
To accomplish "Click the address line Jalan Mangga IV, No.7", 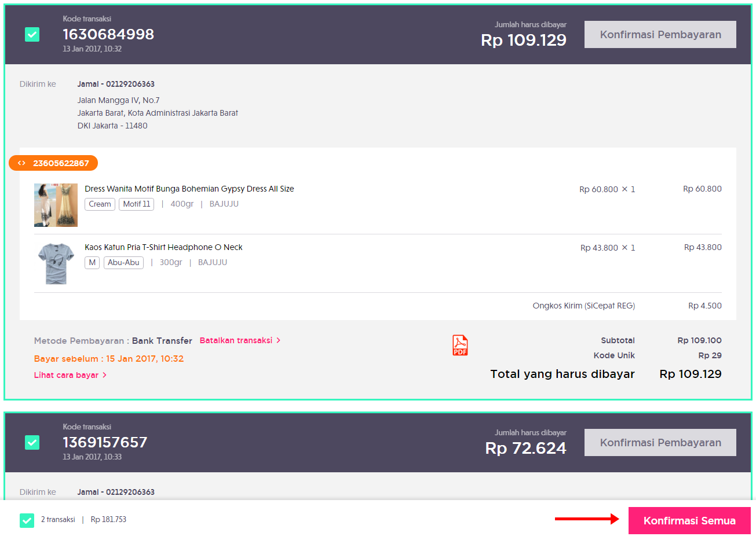I will 119,100.
